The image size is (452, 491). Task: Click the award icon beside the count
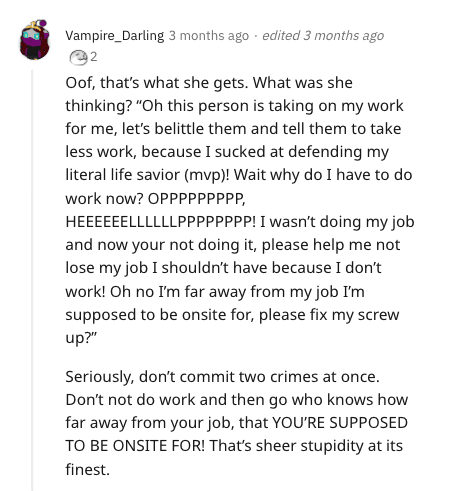click(x=78, y=57)
